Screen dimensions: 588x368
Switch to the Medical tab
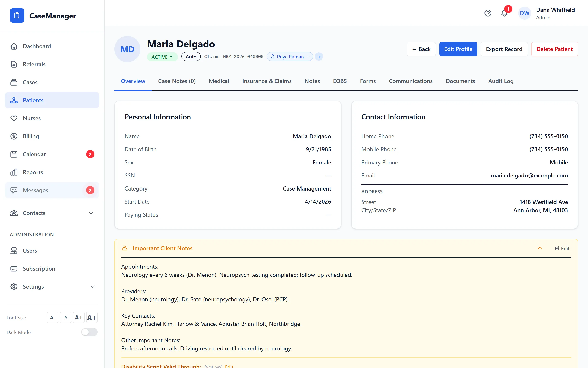(x=219, y=81)
